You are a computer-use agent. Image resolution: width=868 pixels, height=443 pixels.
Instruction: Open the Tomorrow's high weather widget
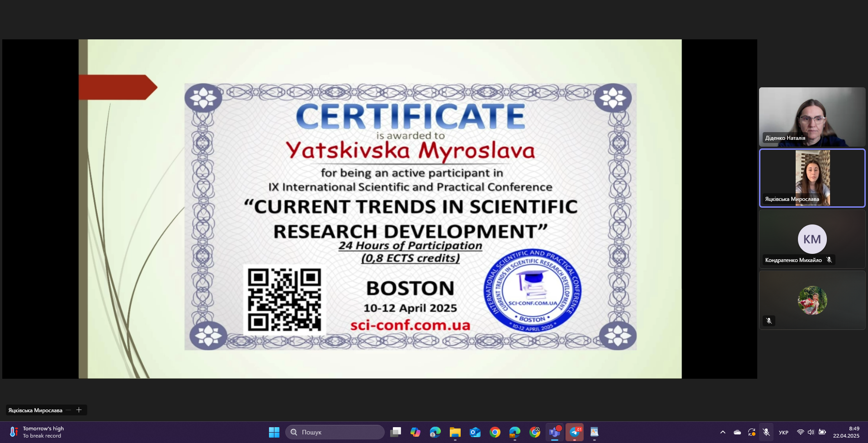[36, 432]
